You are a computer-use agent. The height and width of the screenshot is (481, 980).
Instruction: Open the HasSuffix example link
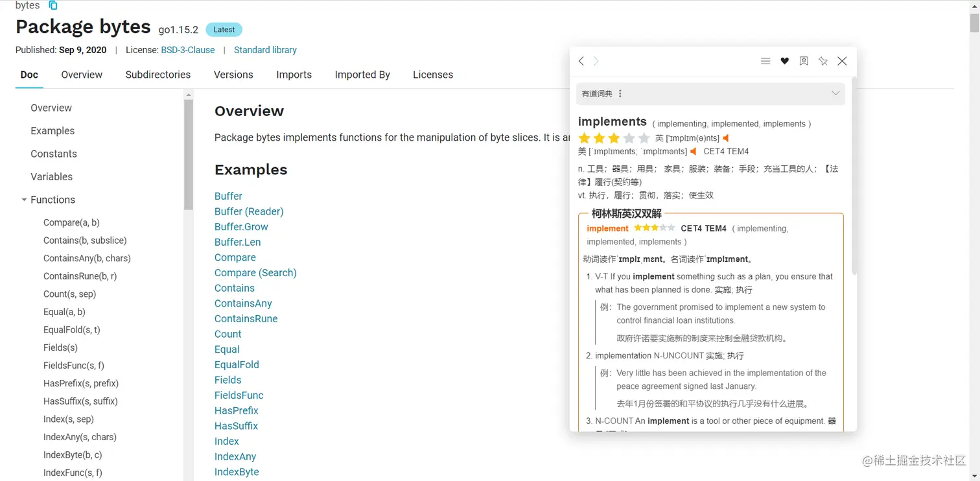(236, 426)
